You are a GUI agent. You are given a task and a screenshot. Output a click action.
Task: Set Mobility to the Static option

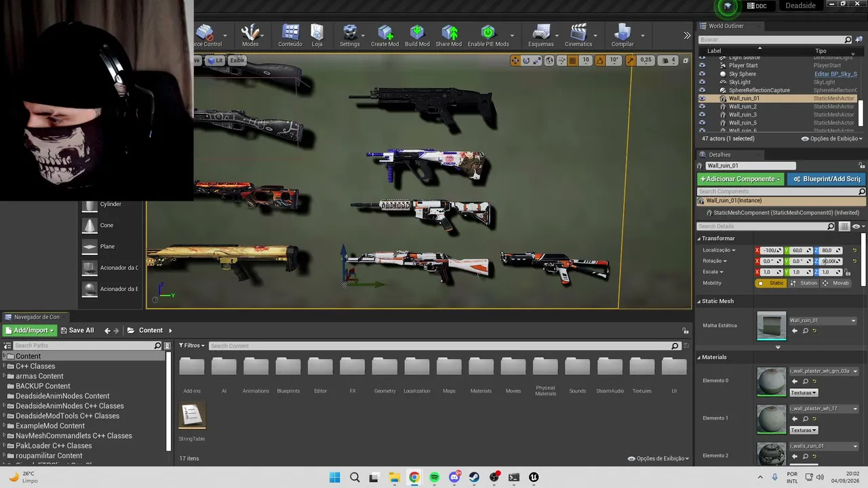[772, 283]
